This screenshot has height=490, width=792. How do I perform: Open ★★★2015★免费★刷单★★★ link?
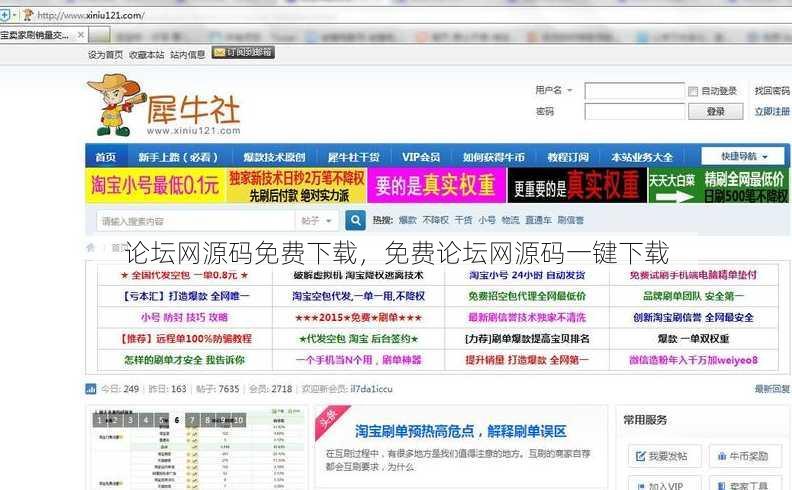359,318
